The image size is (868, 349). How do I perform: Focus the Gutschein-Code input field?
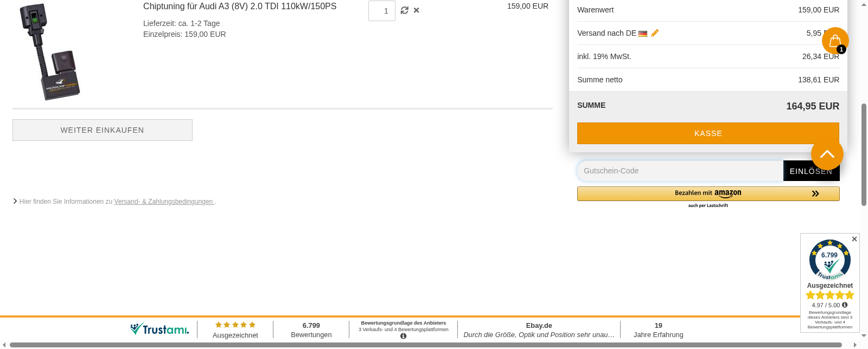[x=680, y=171]
